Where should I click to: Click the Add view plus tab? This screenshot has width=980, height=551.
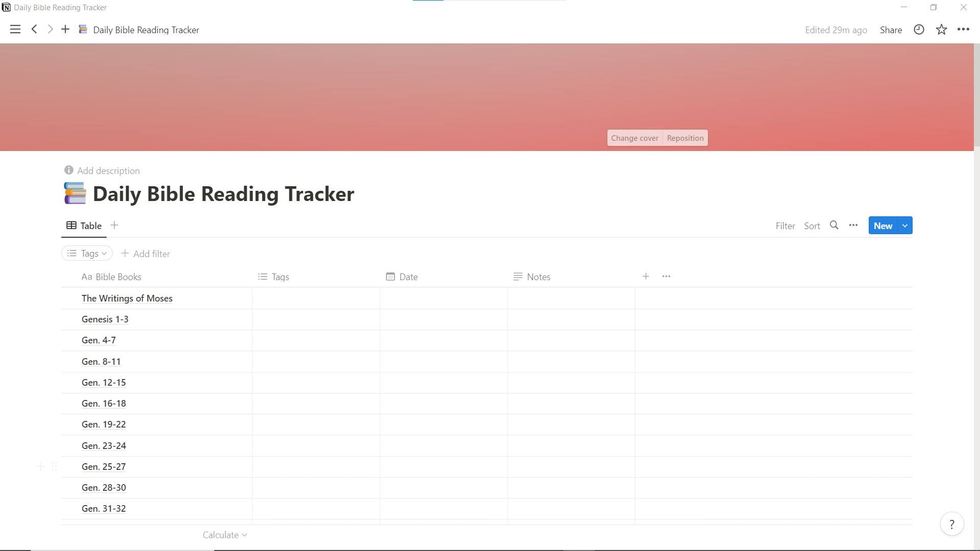point(114,226)
